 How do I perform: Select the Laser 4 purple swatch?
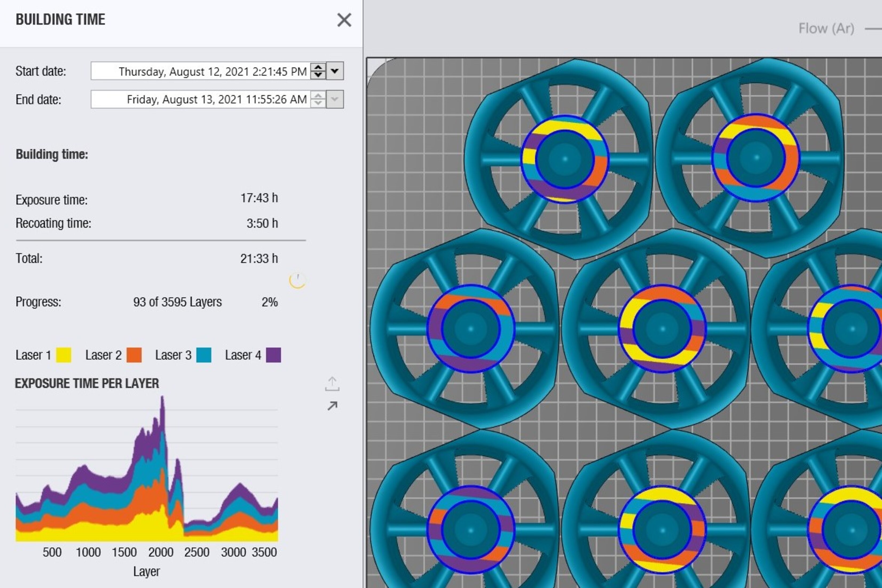(273, 355)
